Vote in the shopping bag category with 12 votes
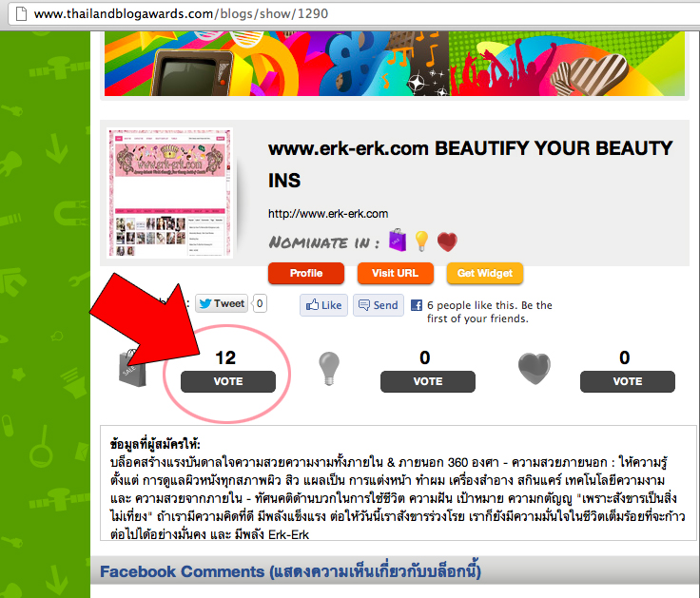This screenshot has width=700, height=598. [x=228, y=381]
